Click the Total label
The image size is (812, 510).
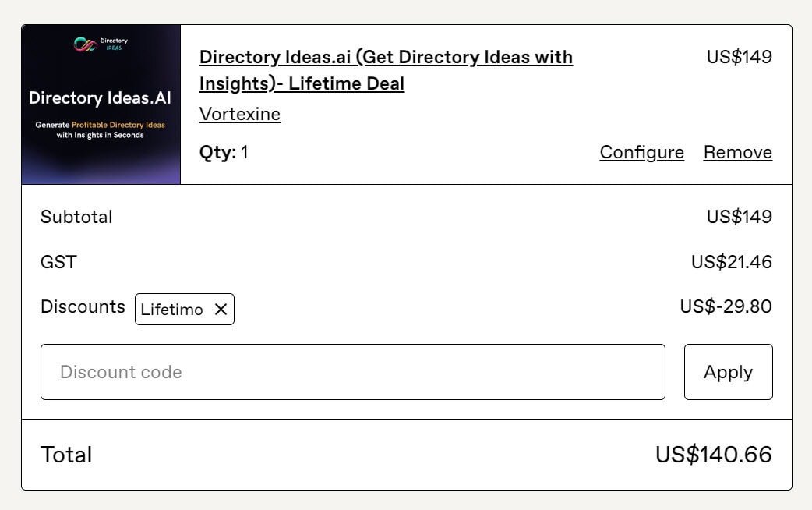coord(66,455)
